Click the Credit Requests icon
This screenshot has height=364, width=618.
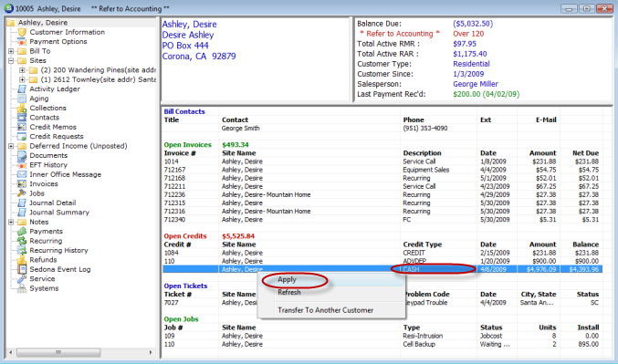22,136
